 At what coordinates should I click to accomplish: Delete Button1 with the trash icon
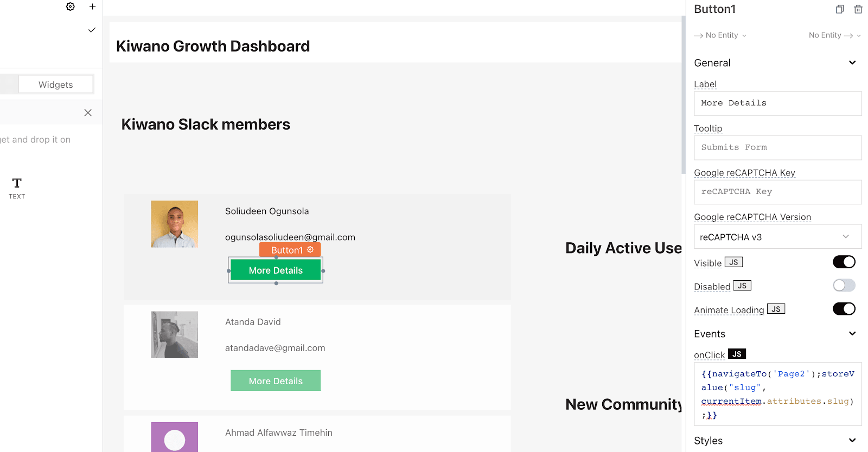(858, 9)
